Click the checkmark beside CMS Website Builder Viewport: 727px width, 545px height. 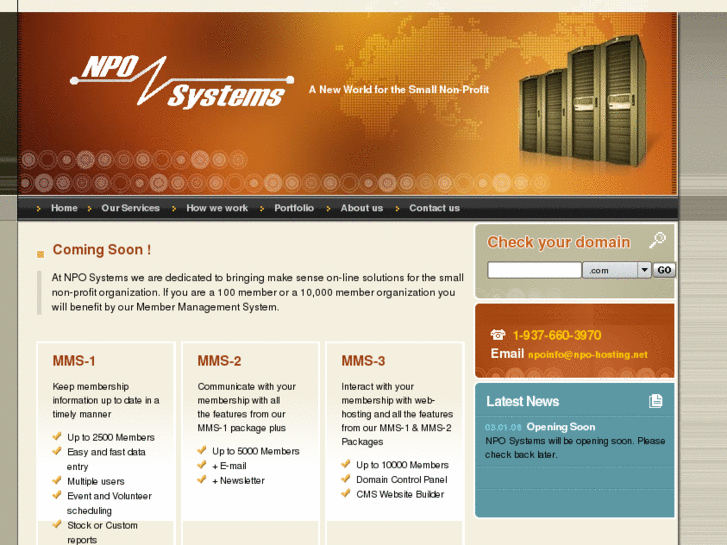345,493
